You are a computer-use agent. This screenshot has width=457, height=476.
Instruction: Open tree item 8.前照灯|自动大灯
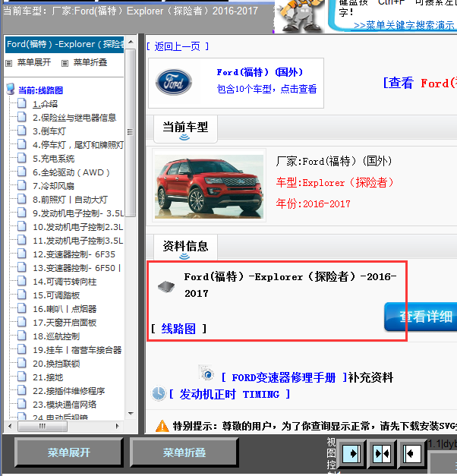pos(70,200)
